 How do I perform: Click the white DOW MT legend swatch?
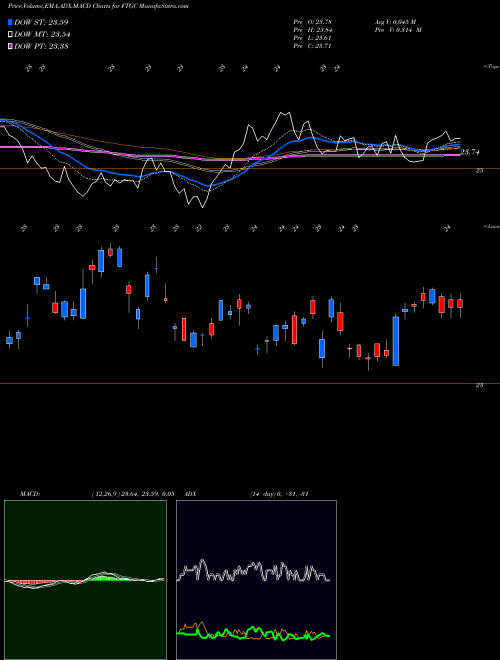tap(10, 35)
